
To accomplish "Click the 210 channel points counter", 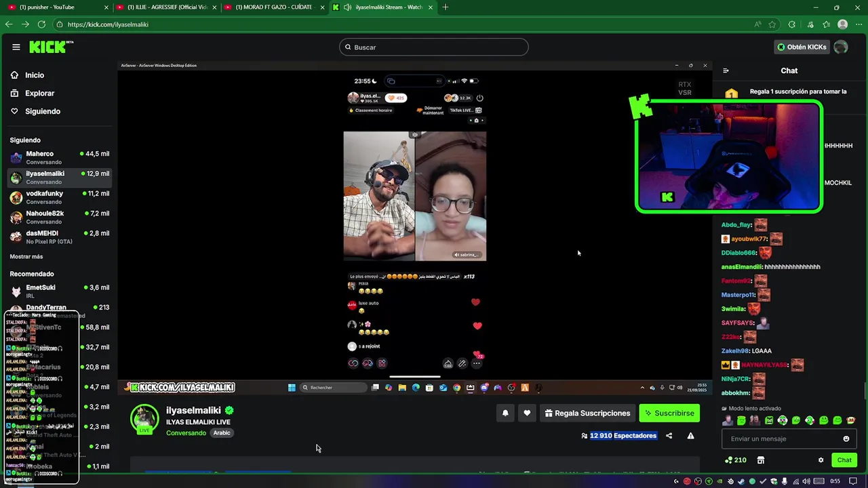I will (736, 460).
